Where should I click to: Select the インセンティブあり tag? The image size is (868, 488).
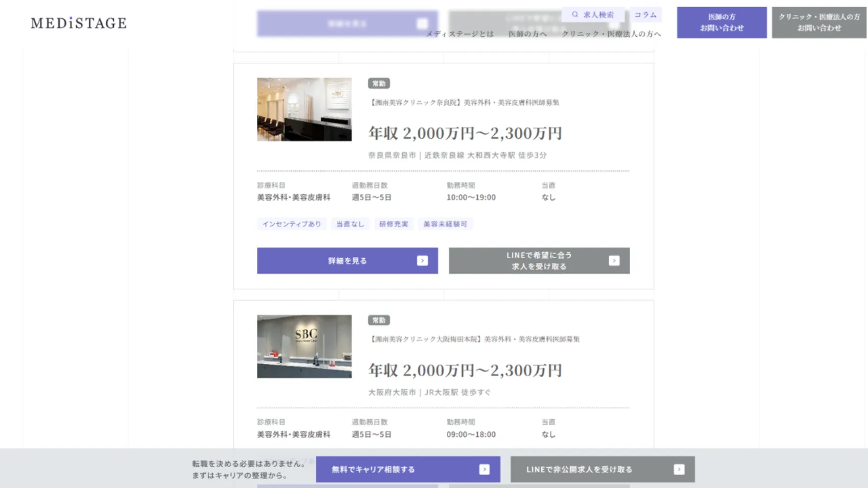click(292, 224)
